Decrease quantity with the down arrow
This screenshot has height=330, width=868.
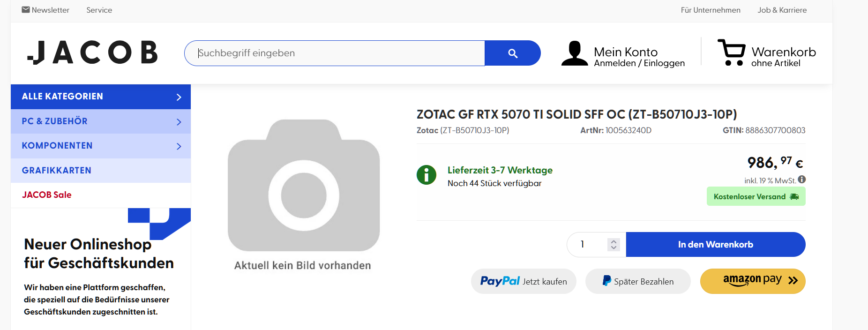tap(614, 247)
